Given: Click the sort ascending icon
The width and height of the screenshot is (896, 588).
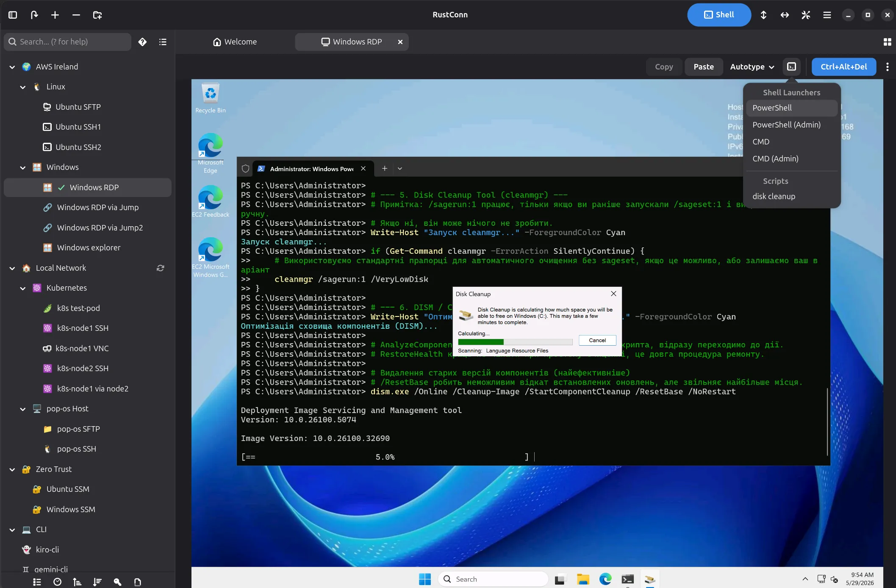Looking at the screenshot, I should 77,582.
